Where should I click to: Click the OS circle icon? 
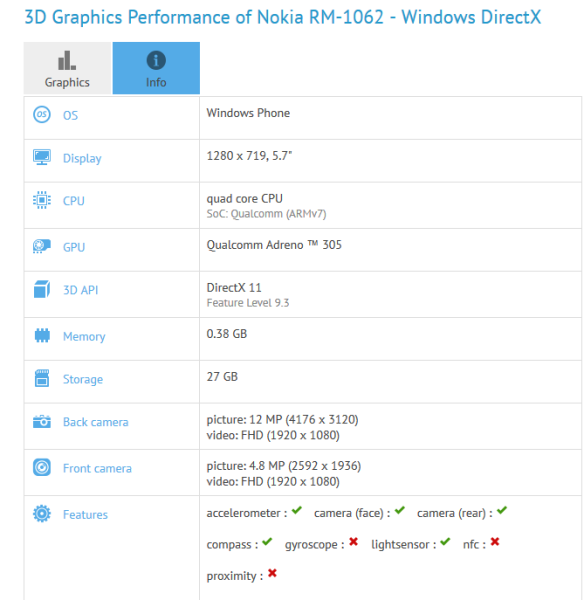coord(42,114)
